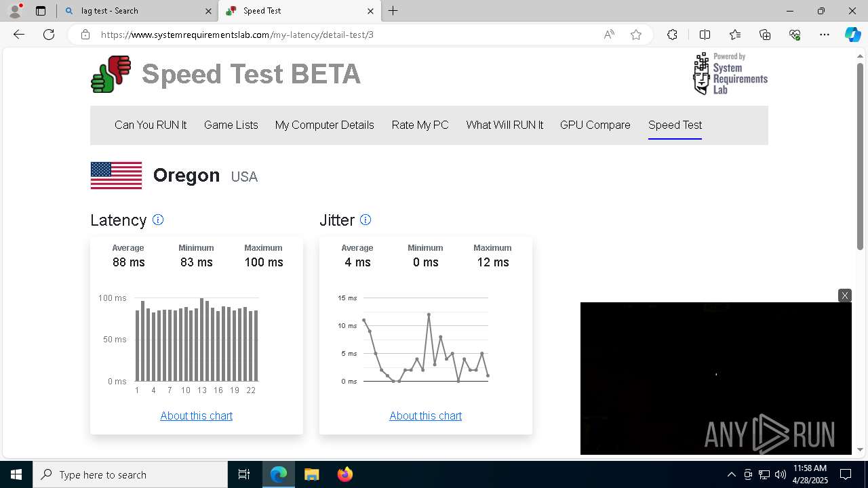The image size is (868, 488).
Task: Show hidden tray icons chevron
Action: [x=732, y=474]
